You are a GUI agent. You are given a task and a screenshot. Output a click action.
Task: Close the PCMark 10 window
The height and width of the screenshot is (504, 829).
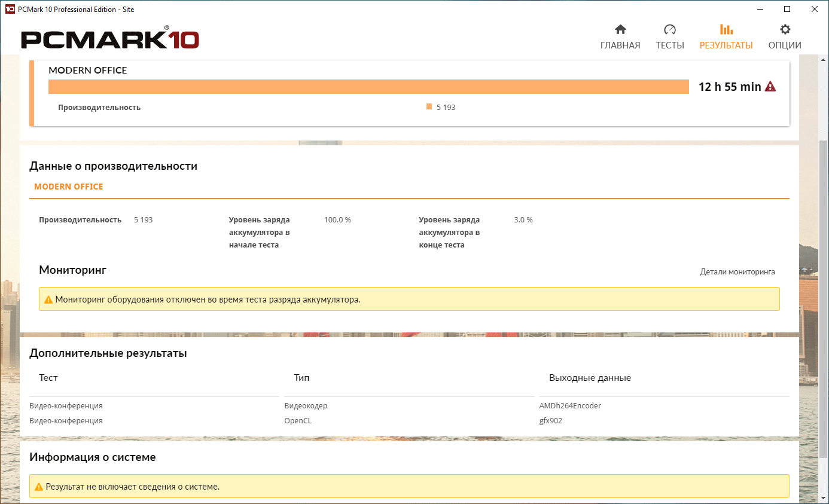coord(815,9)
